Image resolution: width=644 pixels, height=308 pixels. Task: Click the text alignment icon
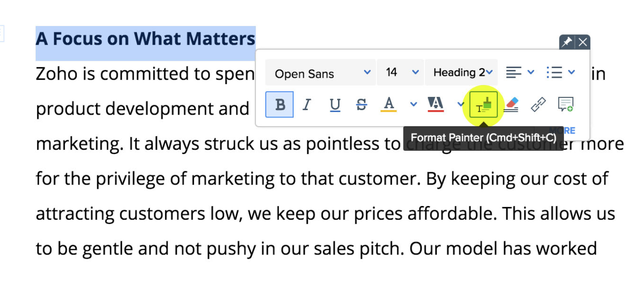[x=514, y=72]
